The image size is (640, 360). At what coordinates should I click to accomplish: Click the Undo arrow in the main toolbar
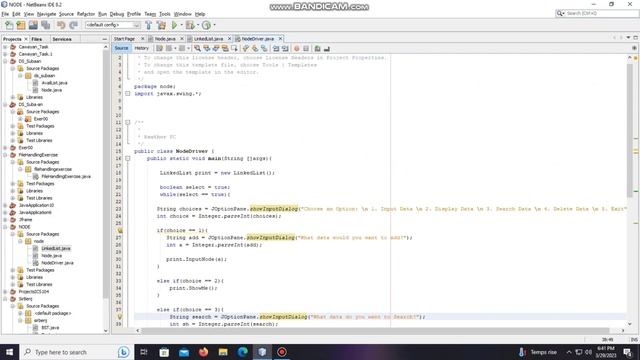61,25
